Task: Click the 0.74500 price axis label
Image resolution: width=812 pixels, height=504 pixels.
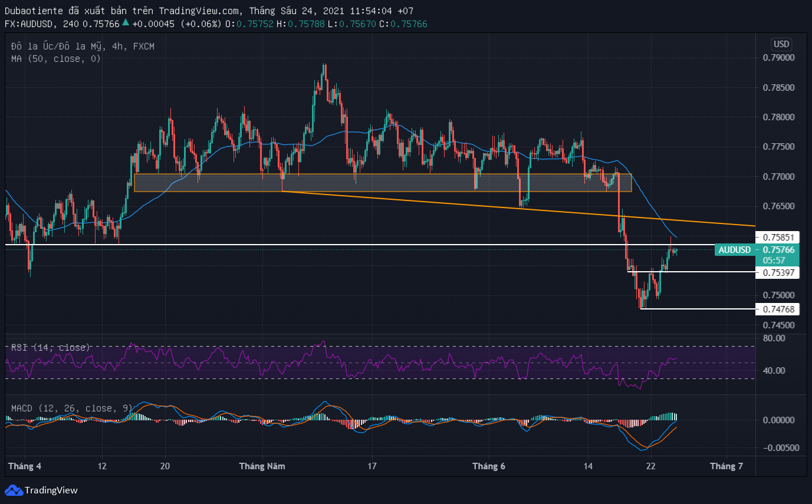Action: point(778,325)
